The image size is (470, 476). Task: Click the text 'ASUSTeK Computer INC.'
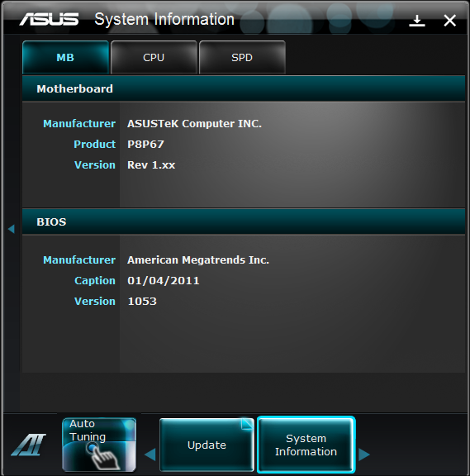(194, 124)
